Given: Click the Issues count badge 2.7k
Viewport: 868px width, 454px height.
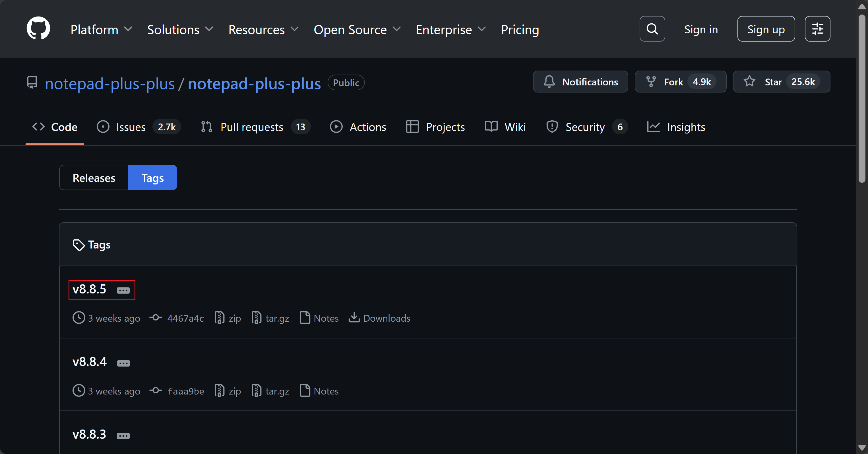Looking at the screenshot, I should click(167, 127).
